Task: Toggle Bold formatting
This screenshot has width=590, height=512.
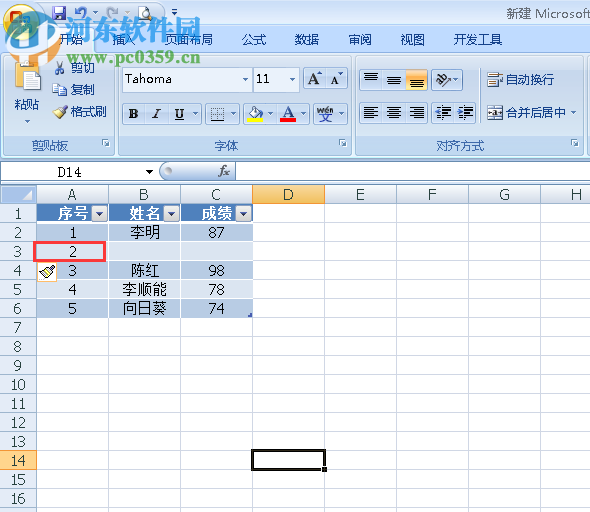Action: coord(133,114)
